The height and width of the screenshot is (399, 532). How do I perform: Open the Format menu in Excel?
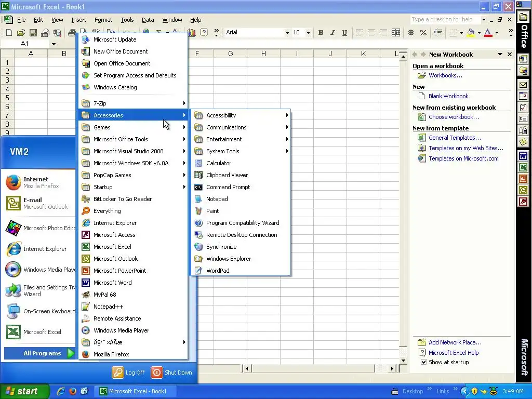point(103,20)
